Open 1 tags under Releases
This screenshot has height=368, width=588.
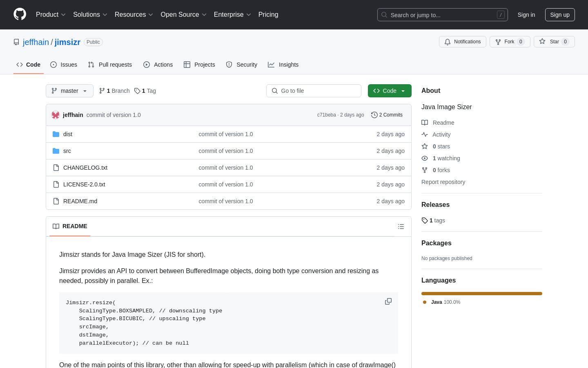tap(433, 220)
